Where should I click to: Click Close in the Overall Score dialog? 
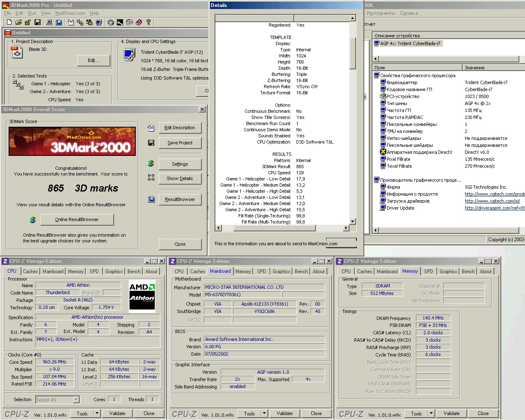tap(180, 244)
